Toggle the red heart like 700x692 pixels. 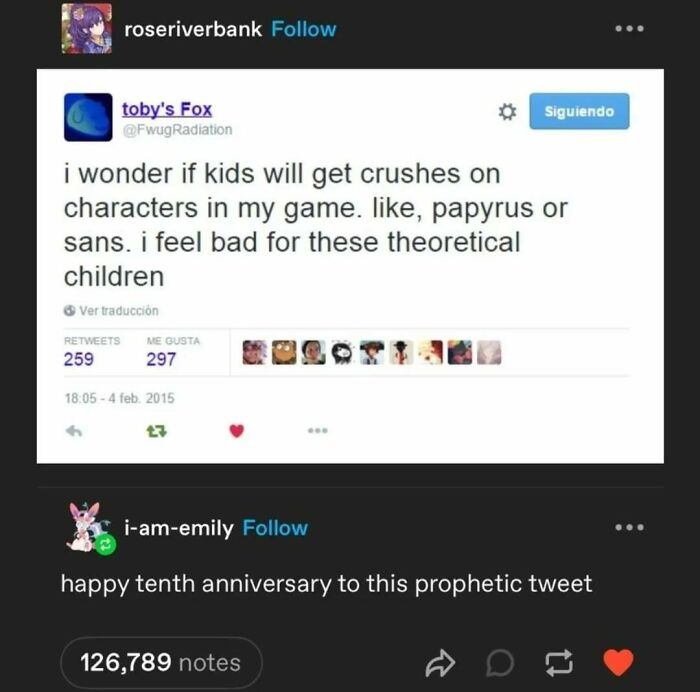(x=620, y=662)
